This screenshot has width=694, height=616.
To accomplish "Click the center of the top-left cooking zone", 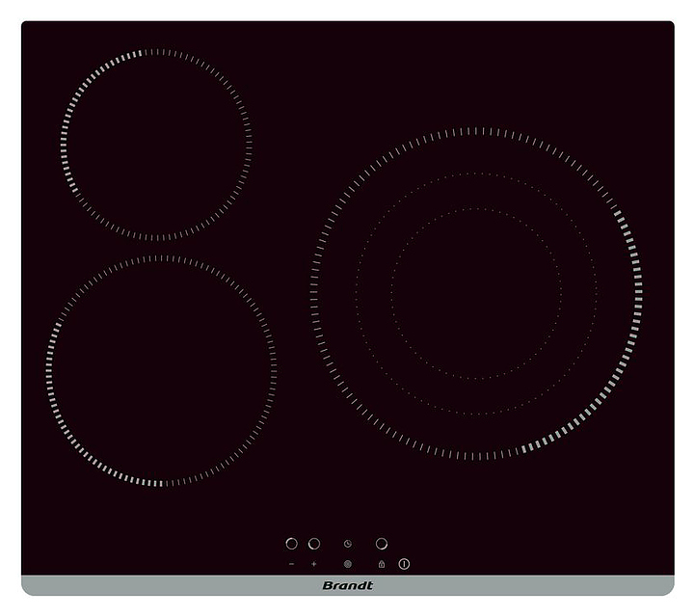I will [x=156, y=145].
